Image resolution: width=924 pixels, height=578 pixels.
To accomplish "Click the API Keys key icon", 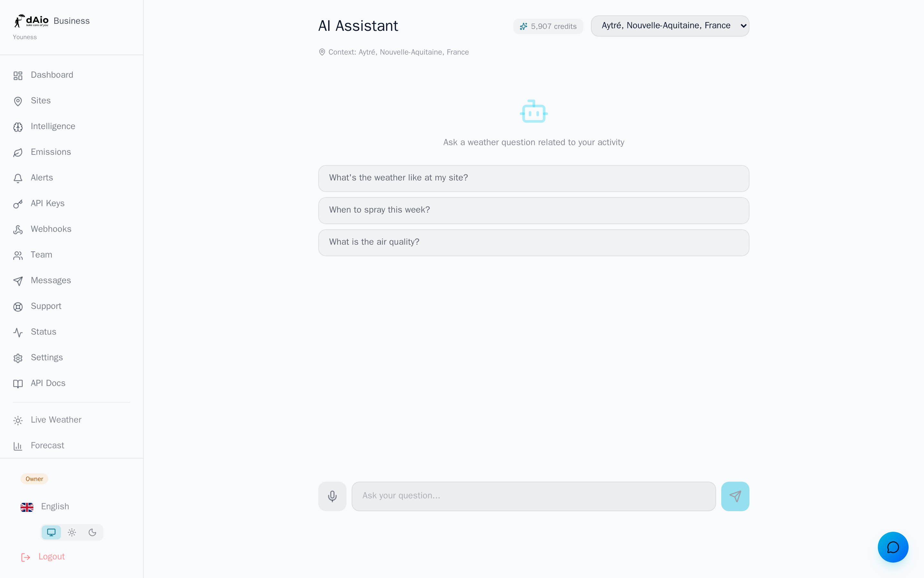I will coord(18,204).
